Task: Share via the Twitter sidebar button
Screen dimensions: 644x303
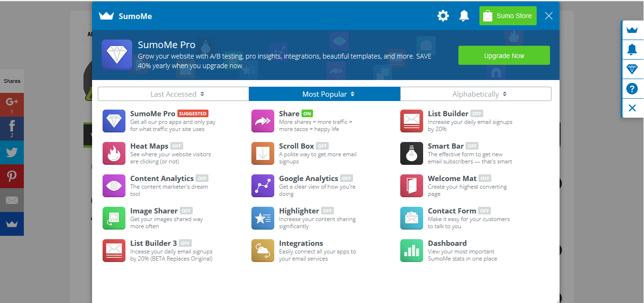Action: click(12, 152)
